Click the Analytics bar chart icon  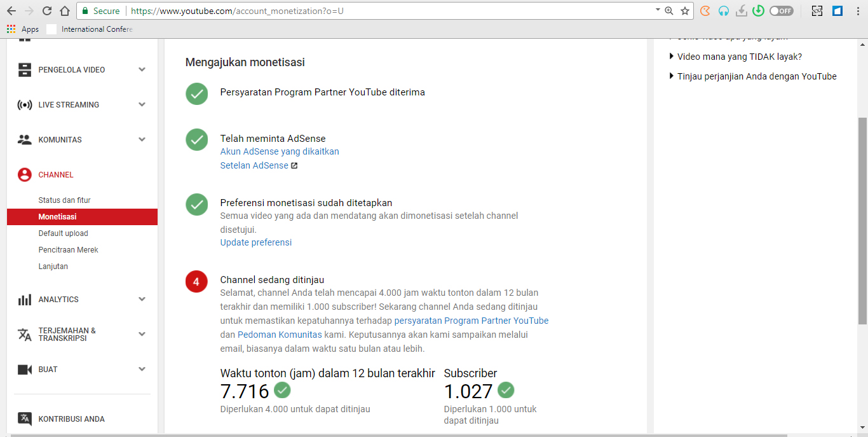pos(25,300)
